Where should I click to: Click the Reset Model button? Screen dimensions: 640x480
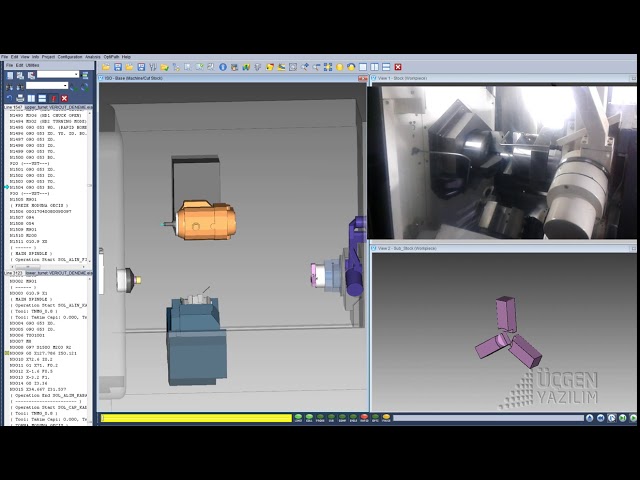click(x=589, y=418)
